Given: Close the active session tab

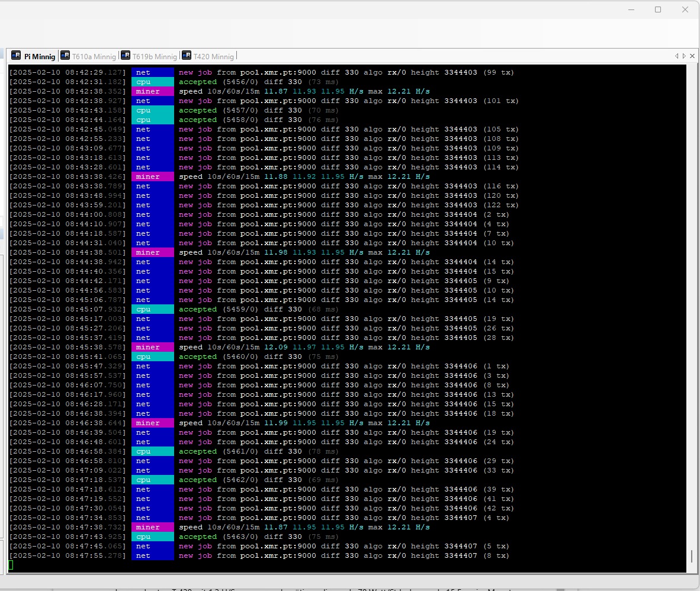Looking at the screenshot, I should click(692, 56).
